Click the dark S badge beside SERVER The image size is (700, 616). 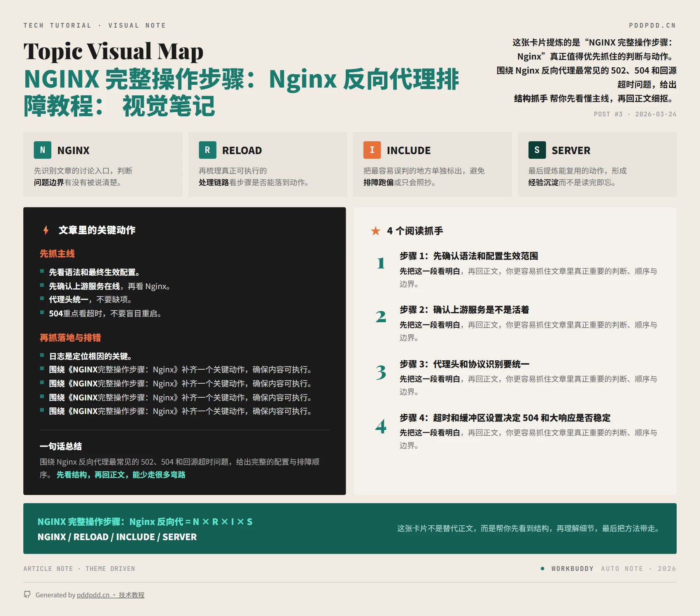click(x=537, y=150)
